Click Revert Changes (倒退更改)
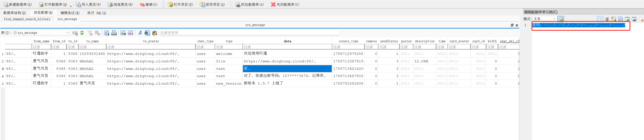Screen dimensions: 644x140 click(x=120, y=4)
